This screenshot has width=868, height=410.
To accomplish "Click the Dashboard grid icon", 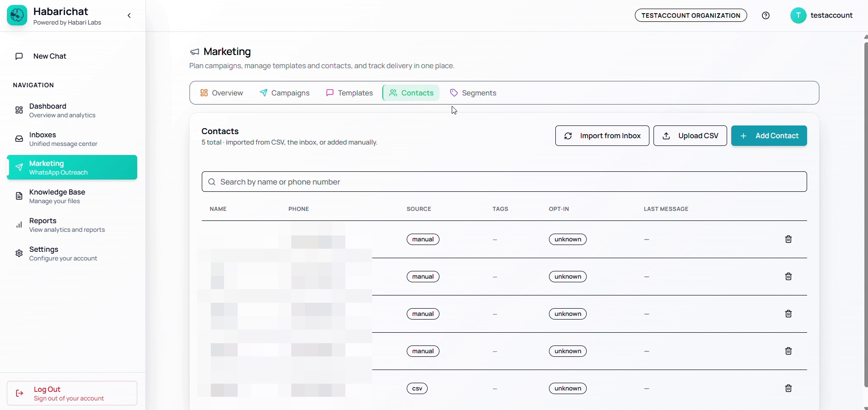I will (x=19, y=110).
